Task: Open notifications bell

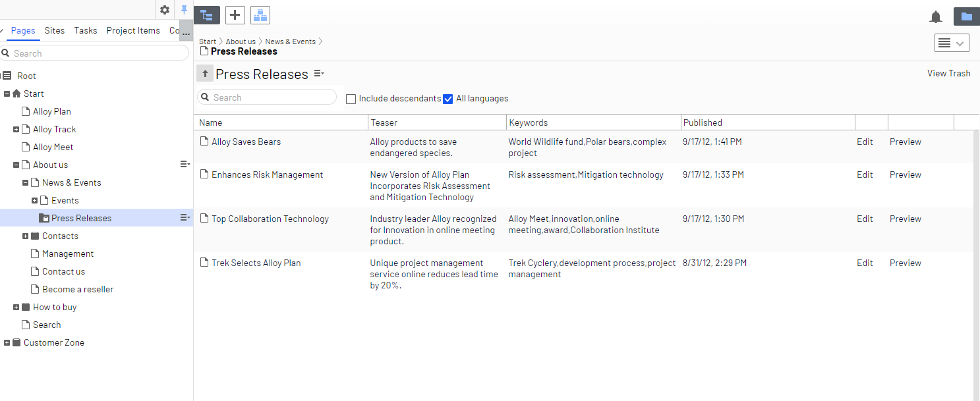Action: click(x=936, y=17)
